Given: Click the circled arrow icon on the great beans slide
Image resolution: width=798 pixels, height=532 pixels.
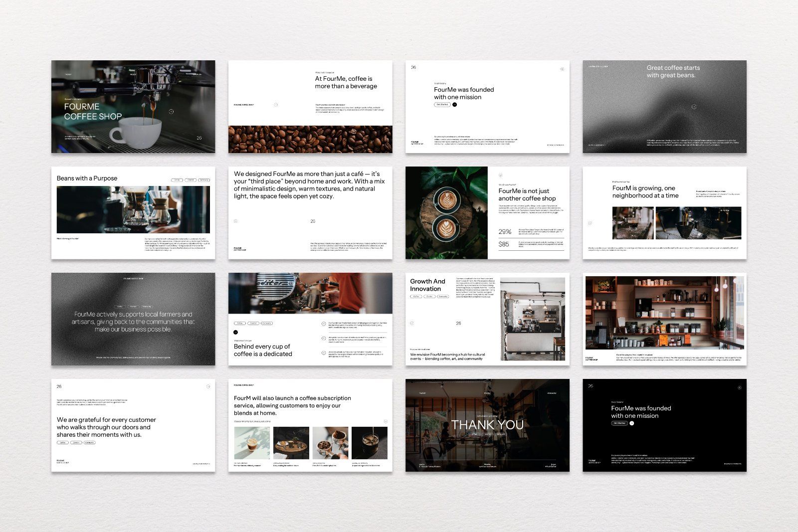Looking at the screenshot, I should click(693, 107).
